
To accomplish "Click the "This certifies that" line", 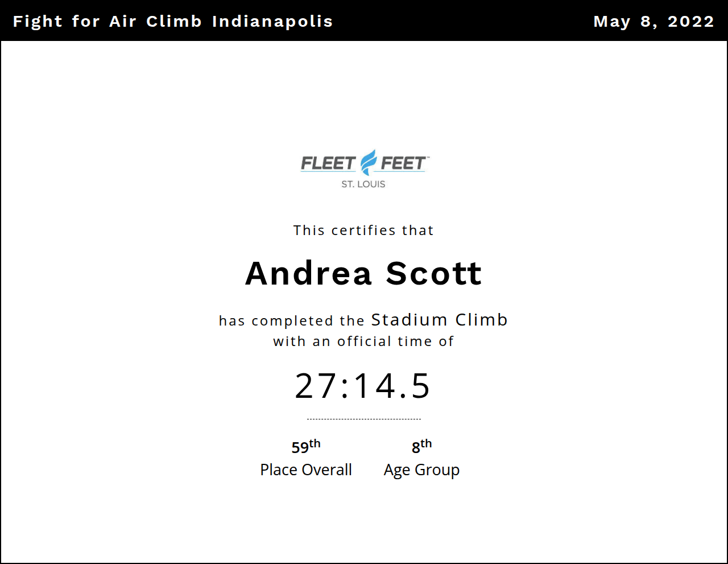I will coord(363,230).
